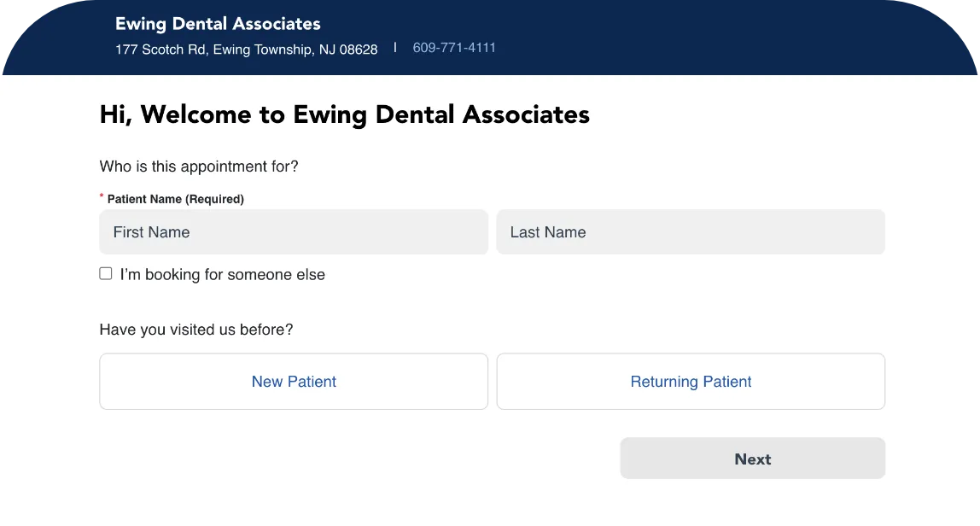
Task: Choose the New Patient option
Action: (294, 382)
